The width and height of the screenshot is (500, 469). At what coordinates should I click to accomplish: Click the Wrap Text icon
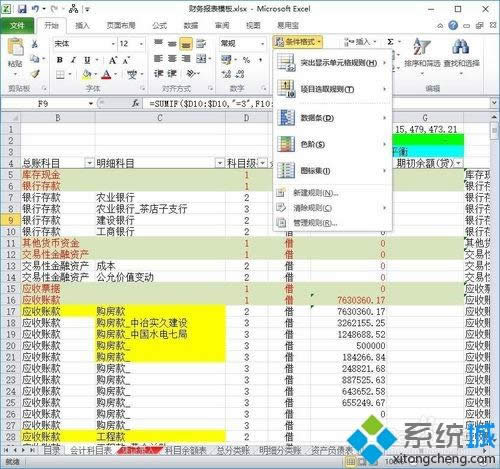coord(201,43)
